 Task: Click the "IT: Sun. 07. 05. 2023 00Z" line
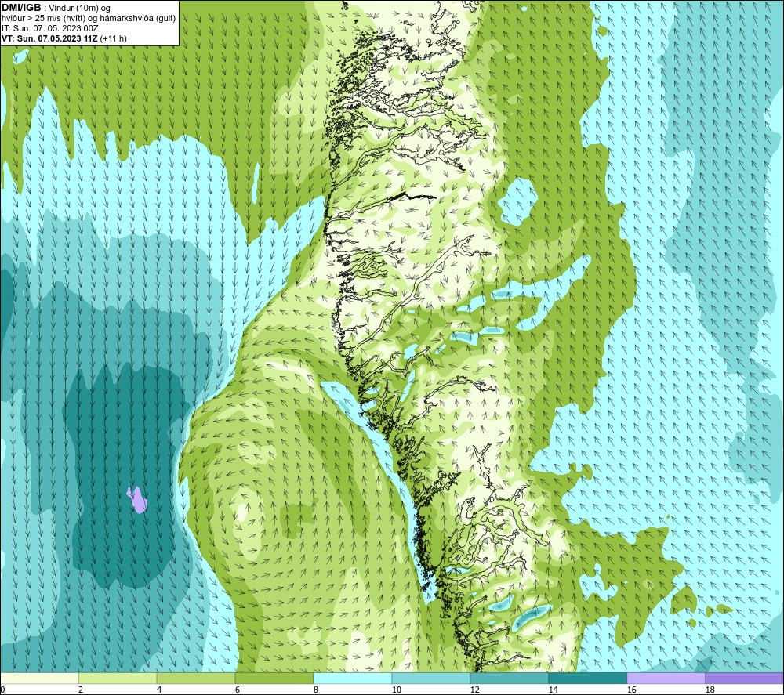(x=50, y=28)
